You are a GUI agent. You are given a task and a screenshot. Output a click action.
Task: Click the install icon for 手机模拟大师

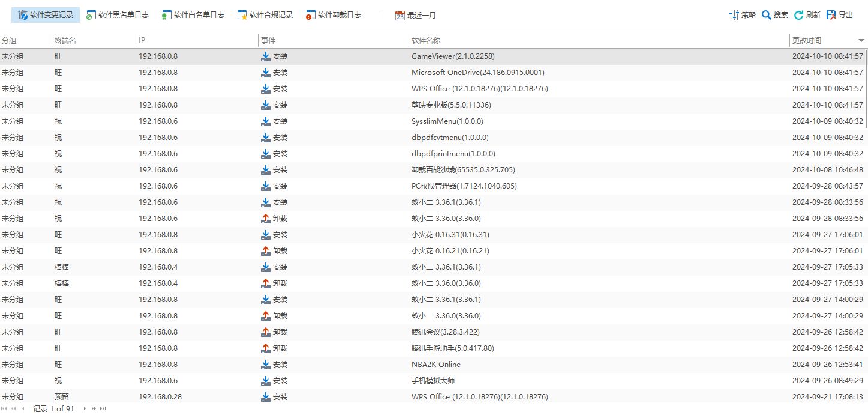pos(266,381)
